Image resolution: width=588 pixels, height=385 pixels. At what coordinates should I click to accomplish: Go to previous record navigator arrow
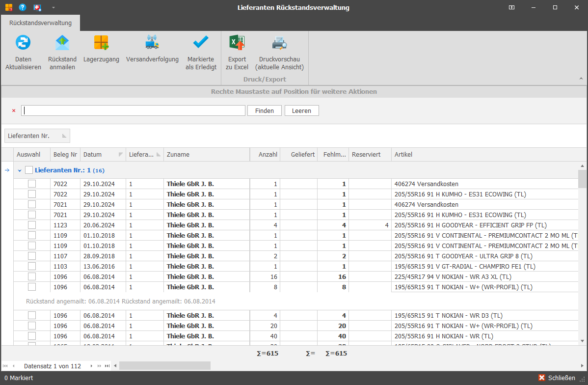(14, 366)
